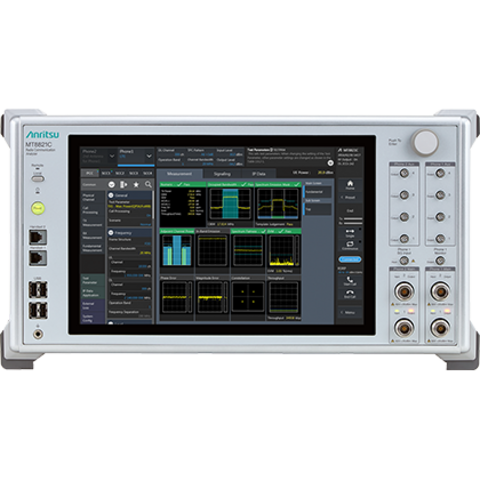Open the Phase Error graph tile
The width and height of the screenshot is (480, 480).
point(177,298)
